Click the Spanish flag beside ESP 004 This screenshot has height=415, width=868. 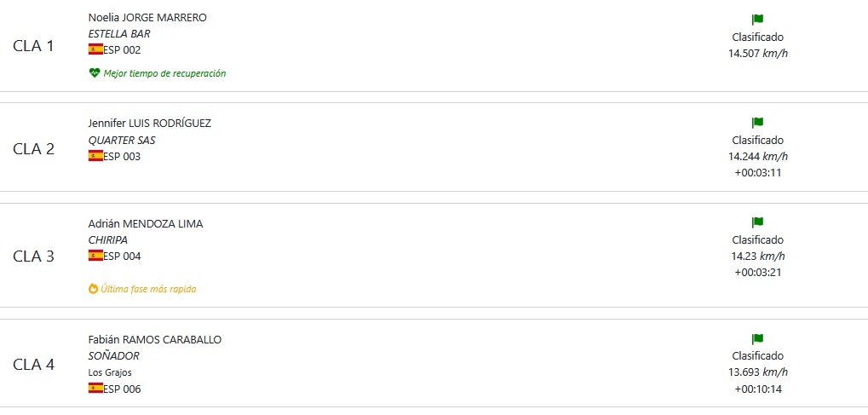pyautogui.click(x=95, y=256)
